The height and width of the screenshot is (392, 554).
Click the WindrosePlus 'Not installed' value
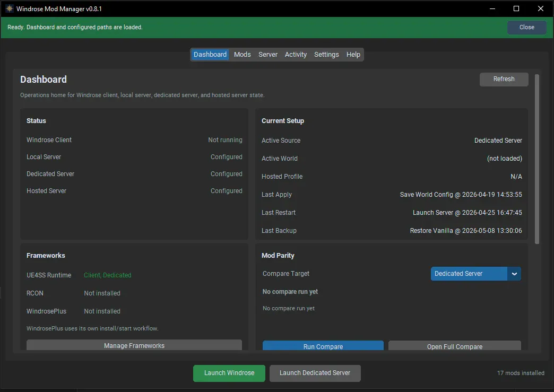[102, 311]
